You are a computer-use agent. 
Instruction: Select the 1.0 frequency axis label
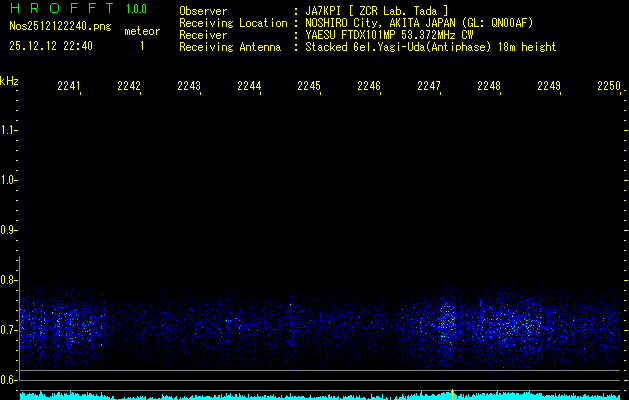tap(10, 180)
